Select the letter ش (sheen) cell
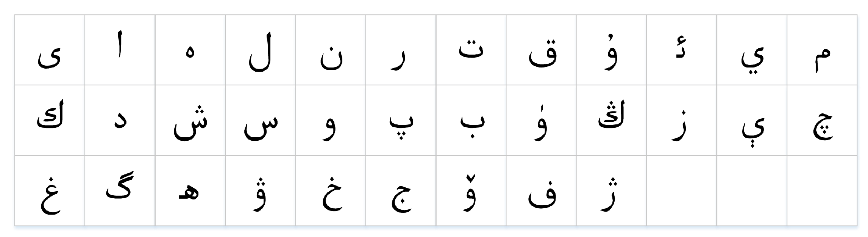Image resolution: width=868 pixels, height=237 pixels. click(190, 120)
